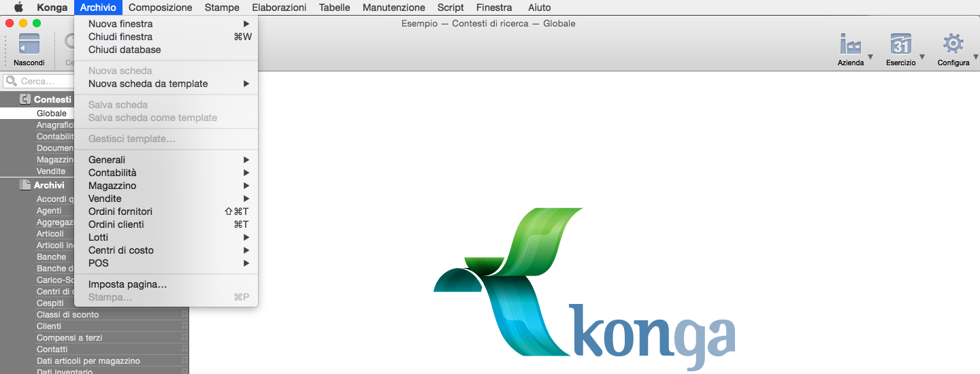
Task: Click the Nascondi sidebar toolbar icon
Action: click(x=29, y=45)
